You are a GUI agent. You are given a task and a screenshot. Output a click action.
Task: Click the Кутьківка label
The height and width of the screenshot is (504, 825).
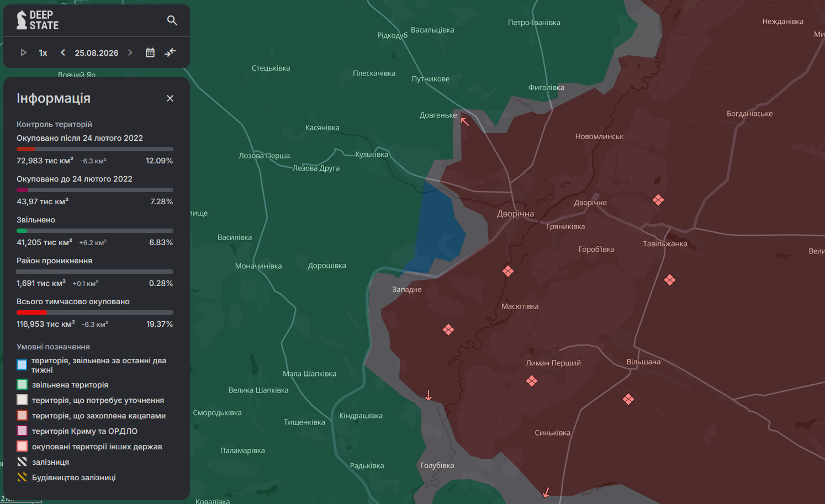point(372,155)
